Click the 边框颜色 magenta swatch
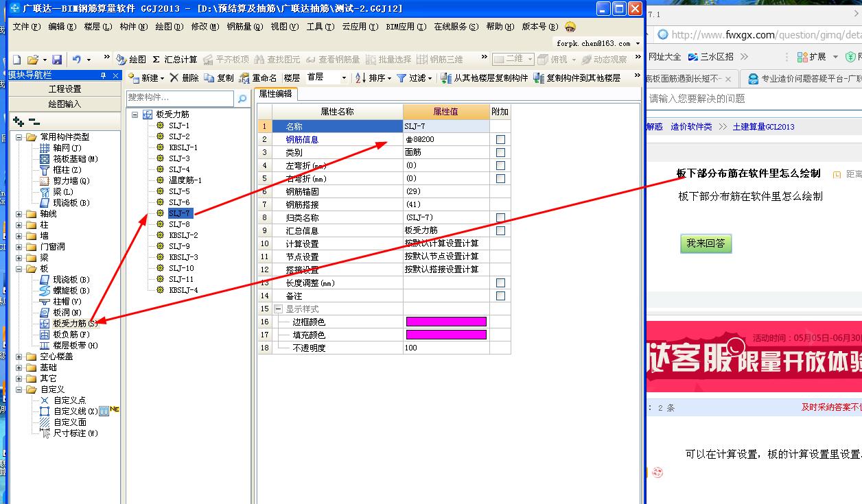 point(446,322)
